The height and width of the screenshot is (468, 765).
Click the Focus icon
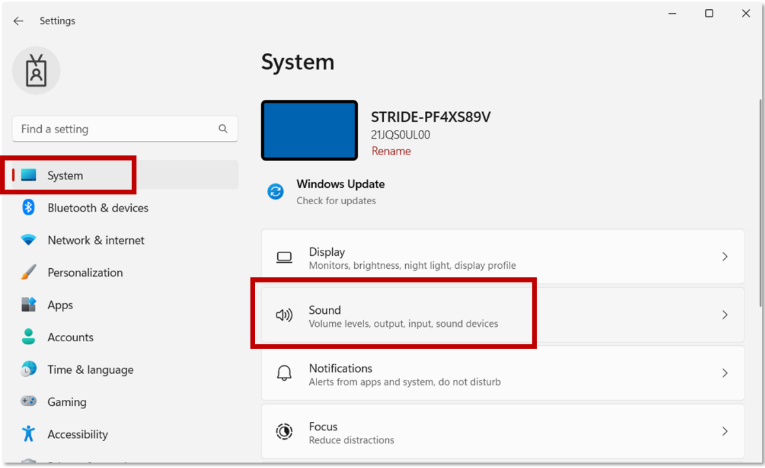(284, 431)
